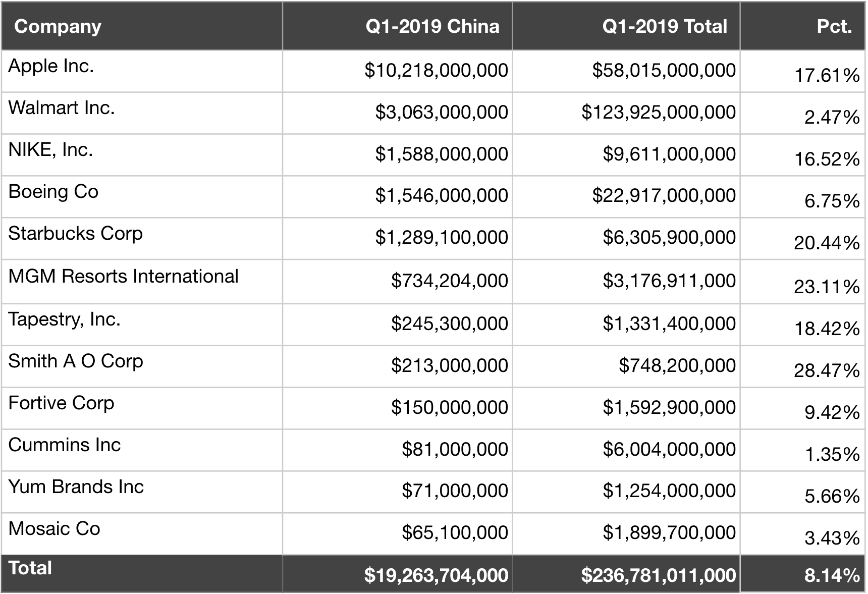The width and height of the screenshot is (868, 594).
Task: Click the Total row label
Action: click(x=30, y=568)
